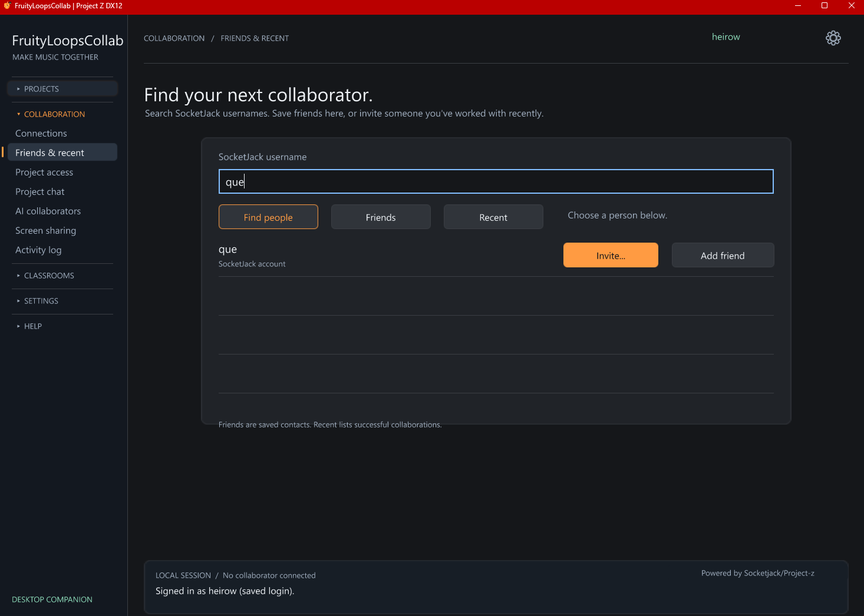Click the COLLABORATION breadcrumb
The width and height of the screenshot is (864, 616).
[174, 38]
